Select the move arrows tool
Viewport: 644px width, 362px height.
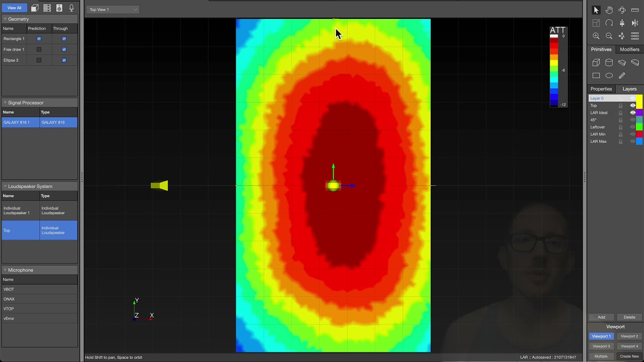622,36
